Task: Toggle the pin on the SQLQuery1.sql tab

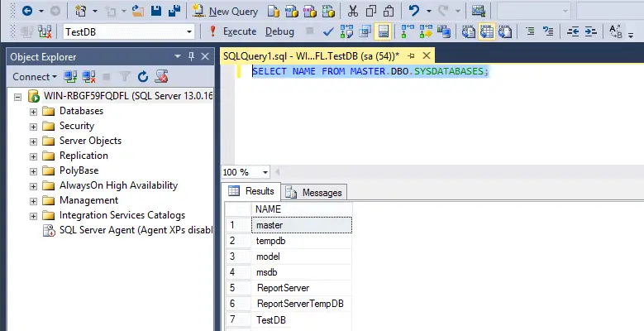Action: tap(411, 56)
